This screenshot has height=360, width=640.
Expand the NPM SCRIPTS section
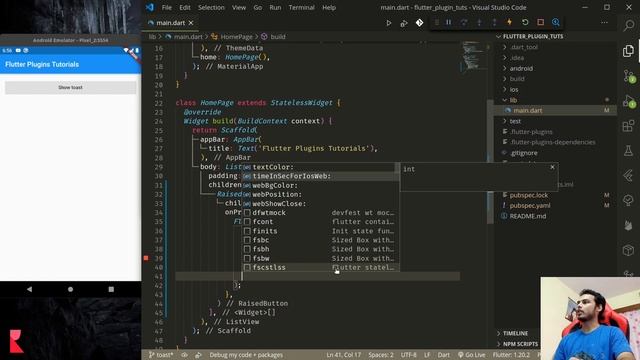520,344
